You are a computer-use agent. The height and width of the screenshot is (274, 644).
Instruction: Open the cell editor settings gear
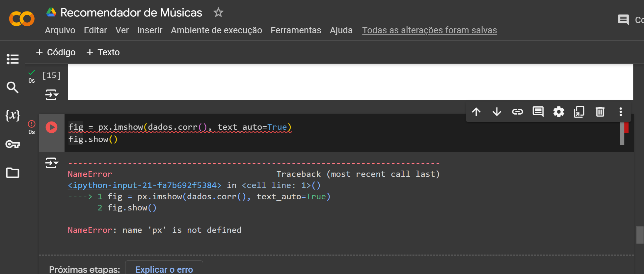(559, 112)
